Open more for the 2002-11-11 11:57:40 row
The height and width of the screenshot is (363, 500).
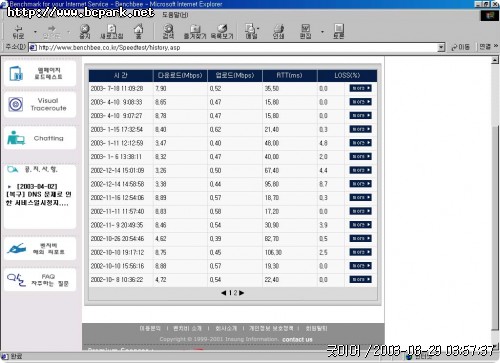click(x=360, y=211)
